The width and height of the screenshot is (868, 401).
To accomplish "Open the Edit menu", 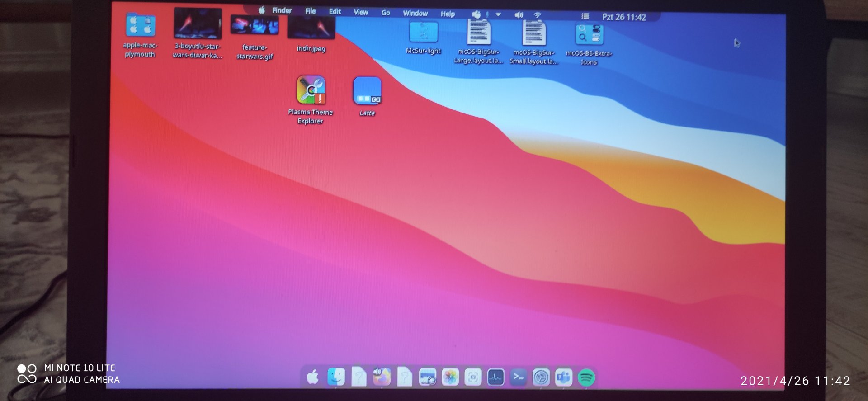I will coord(335,12).
